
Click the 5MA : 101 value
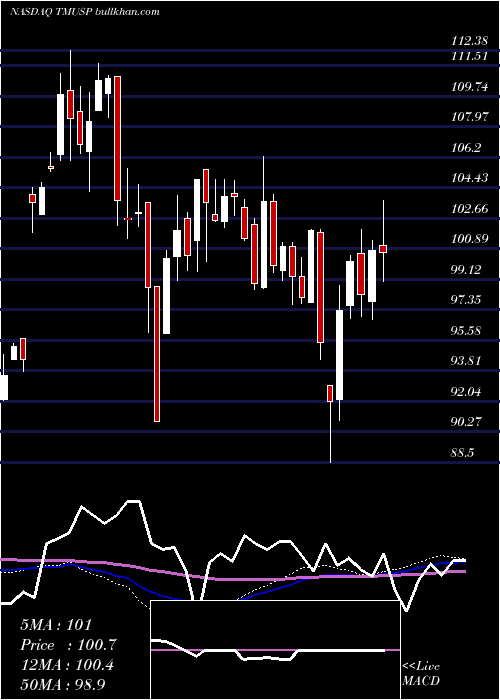click(56, 625)
